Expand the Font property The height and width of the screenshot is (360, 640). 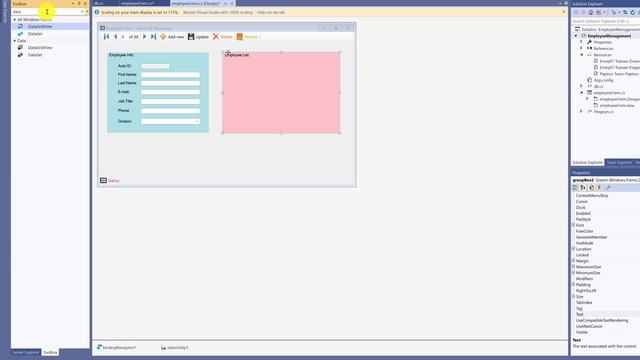[573, 225]
